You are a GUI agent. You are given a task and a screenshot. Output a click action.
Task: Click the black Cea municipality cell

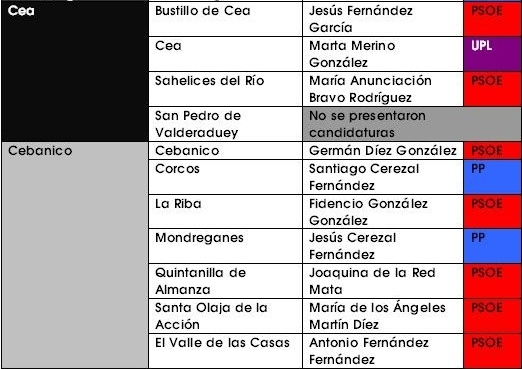pyautogui.click(x=75, y=71)
